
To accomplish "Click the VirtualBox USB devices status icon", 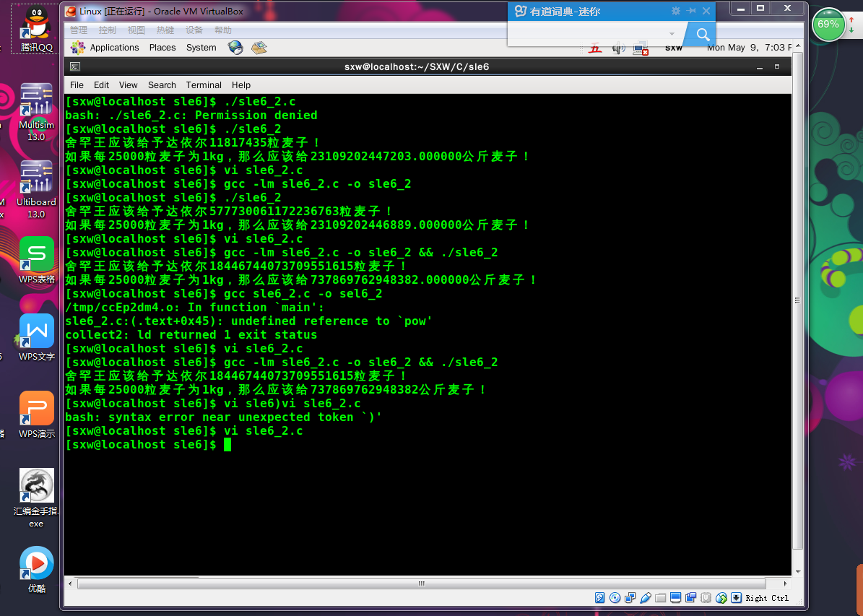I will [646, 598].
